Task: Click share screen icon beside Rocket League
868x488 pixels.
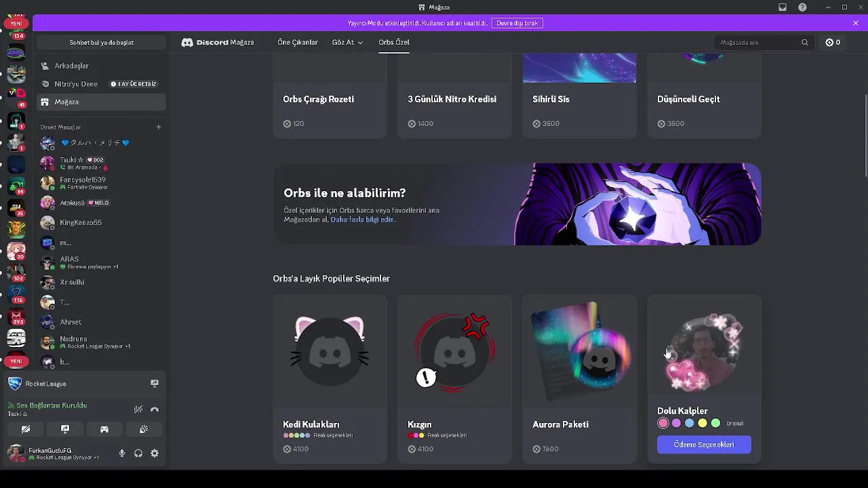Action: click(155, 384)
